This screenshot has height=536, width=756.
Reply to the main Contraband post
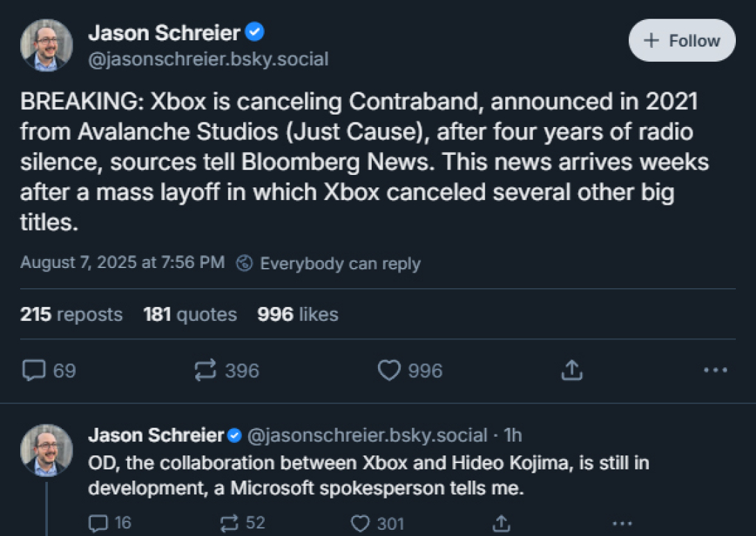tap(34, 371)
